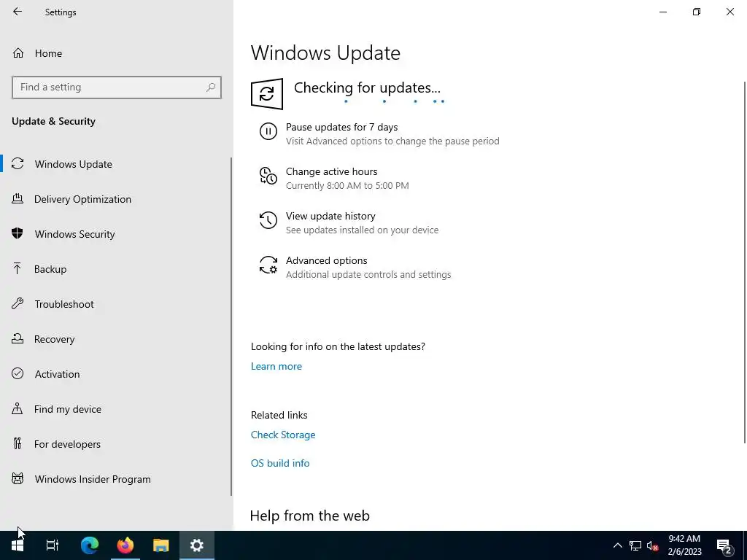Show hidden tray icons chevron

click(x=617, y=545)
